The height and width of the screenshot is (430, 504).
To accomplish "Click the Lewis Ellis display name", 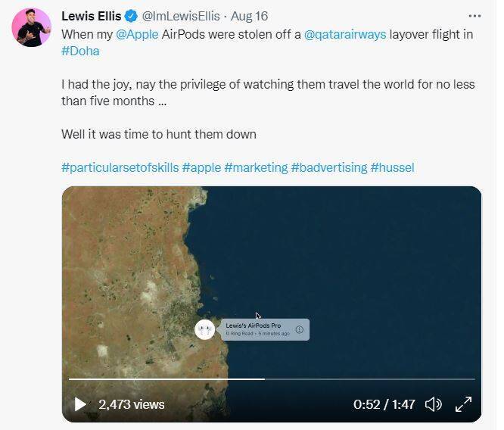I will pos(91,16).
